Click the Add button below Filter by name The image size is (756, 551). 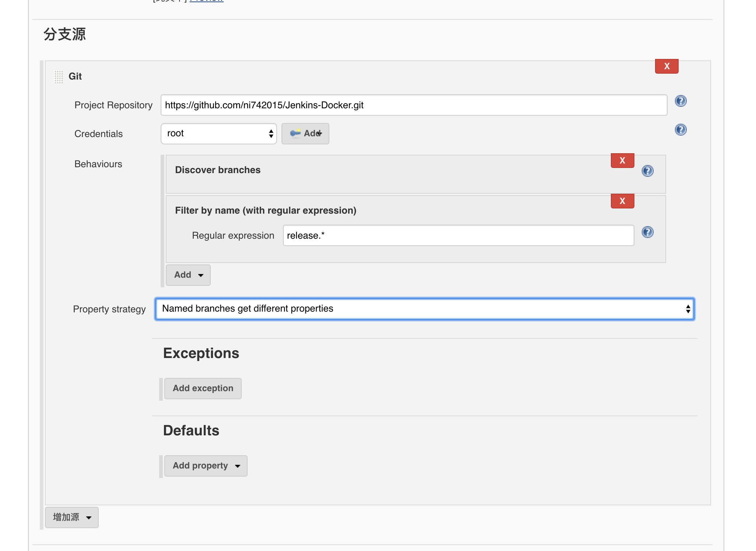[x=188, y=275]
